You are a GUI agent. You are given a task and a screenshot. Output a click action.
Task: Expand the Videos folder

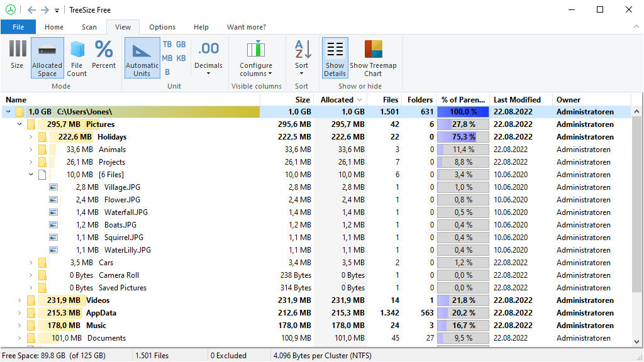point(19,300)
